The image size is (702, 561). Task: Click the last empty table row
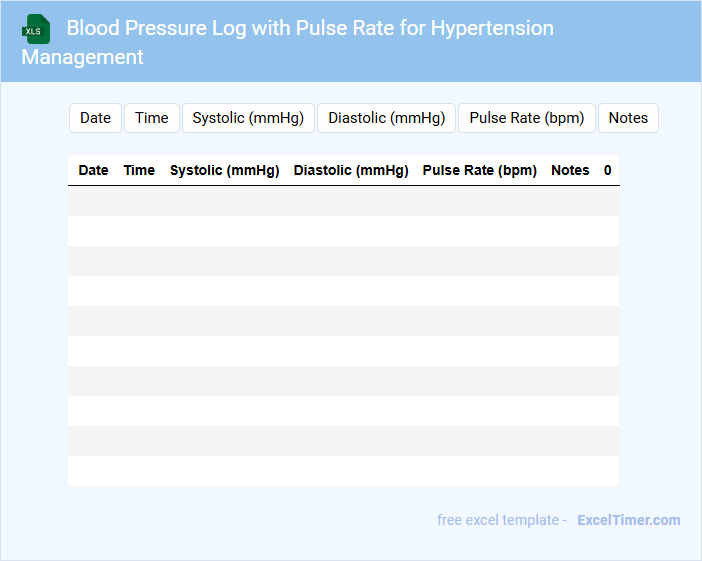click(343, 471)
